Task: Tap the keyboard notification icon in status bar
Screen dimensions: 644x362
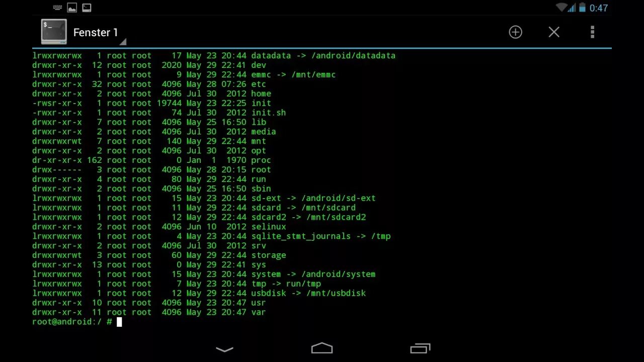Action: pyautogui.click(x=57, y=8)
